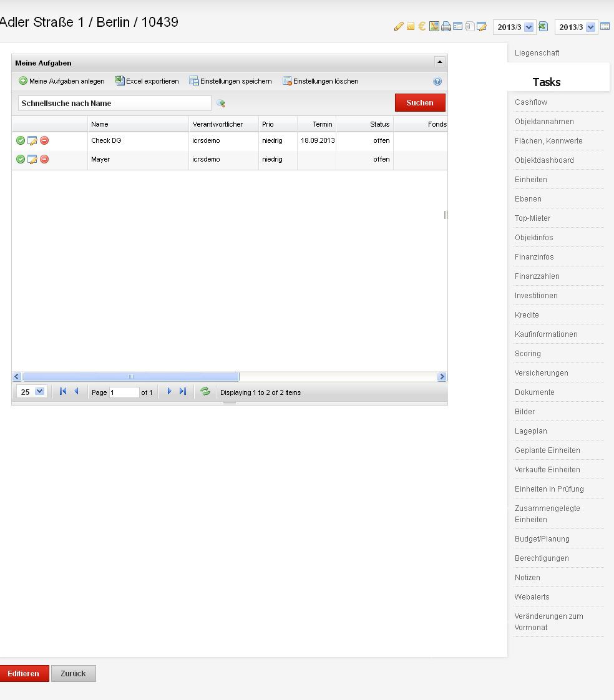Click the printer icon in the top toolbar
The height and width of the screenshot is (700, 614).
tap(446, 27)
